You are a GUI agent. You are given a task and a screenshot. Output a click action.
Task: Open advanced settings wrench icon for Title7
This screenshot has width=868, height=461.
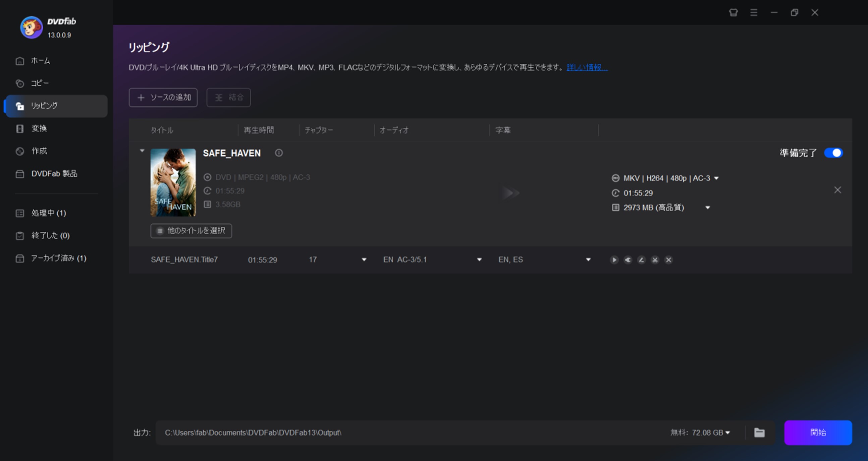pos(628,260)
